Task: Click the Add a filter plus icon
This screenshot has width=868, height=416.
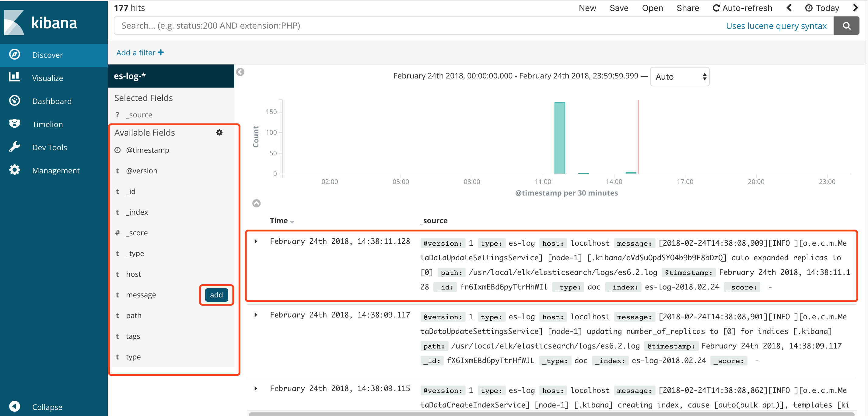Action: [161, 53]
